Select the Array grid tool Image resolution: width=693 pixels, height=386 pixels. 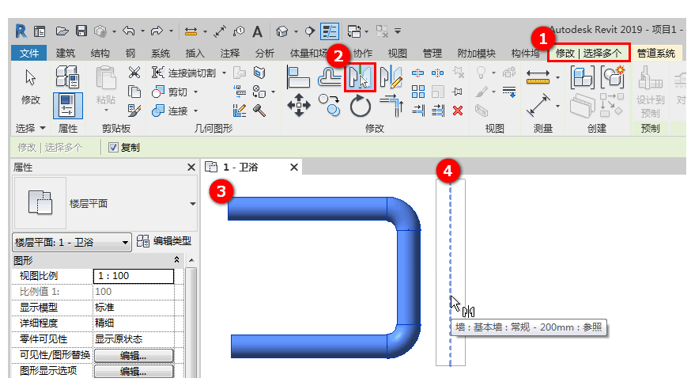pos(418,92)
